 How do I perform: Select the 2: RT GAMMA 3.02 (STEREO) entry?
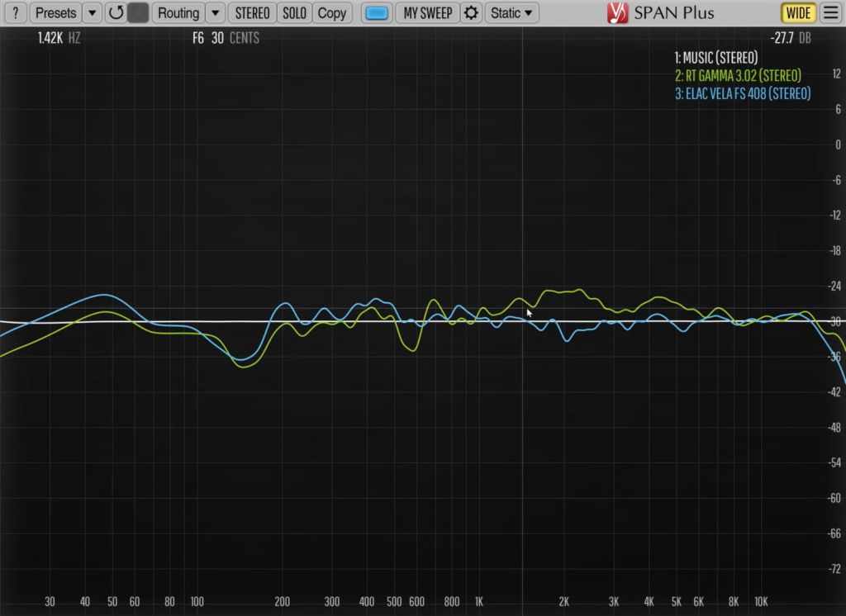coord(738,75)
